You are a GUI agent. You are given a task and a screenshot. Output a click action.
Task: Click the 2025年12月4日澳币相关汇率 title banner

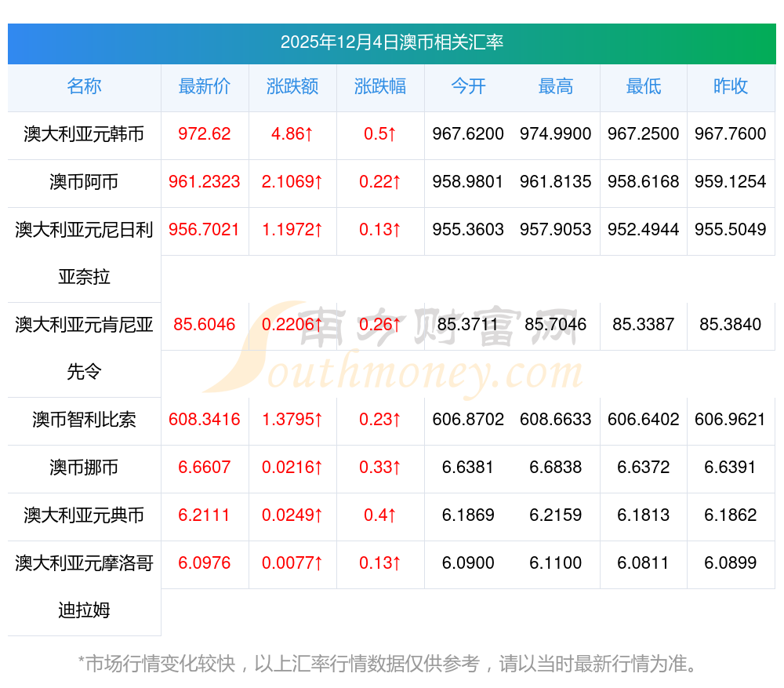391,42
